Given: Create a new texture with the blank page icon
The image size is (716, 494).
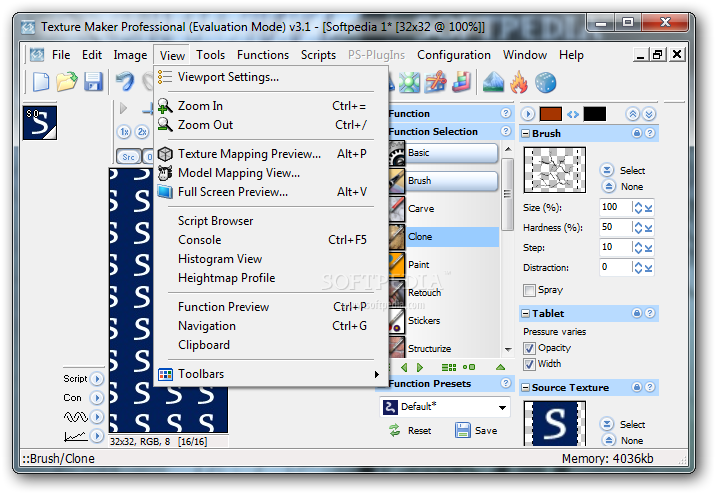Looking at the screenshot, I should click(x=41, y=83).
